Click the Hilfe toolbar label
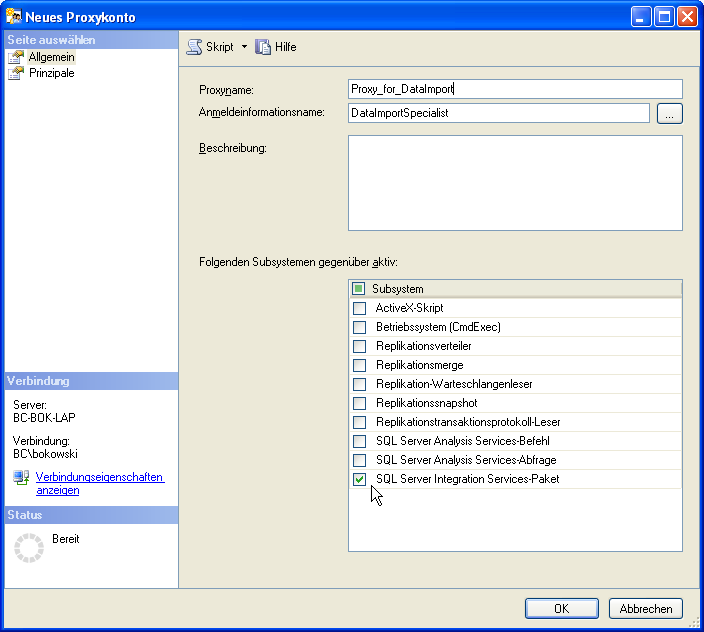 pyautogui.click(x=286, y=47)
